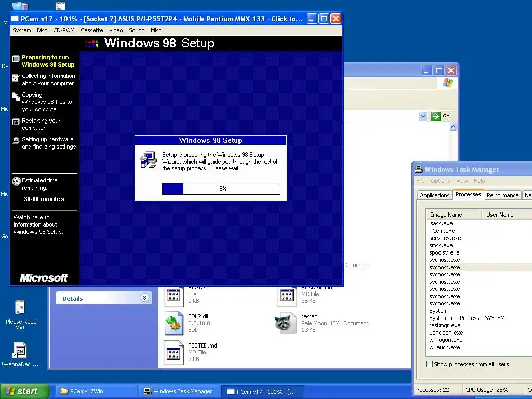
Task: Activate PCem v17 taskbar button
Action: point(262,391)
